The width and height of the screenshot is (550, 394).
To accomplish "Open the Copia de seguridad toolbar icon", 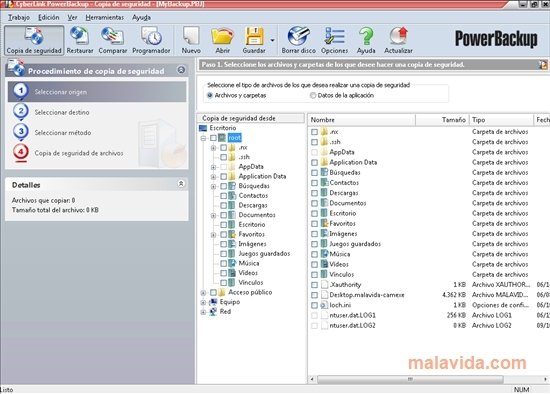I will pyautogui.click(x=34, y=40).
